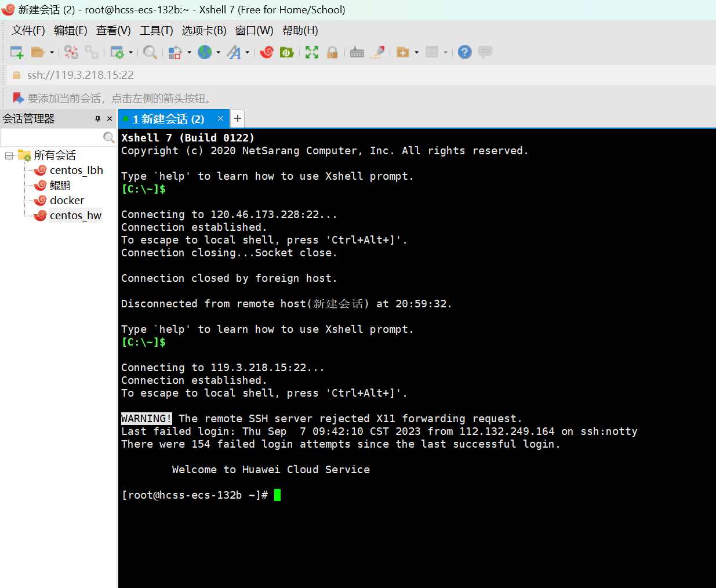Open the 窗口(W) menu
The height and width of the screenshot is (588, 716).
[255, 31]
